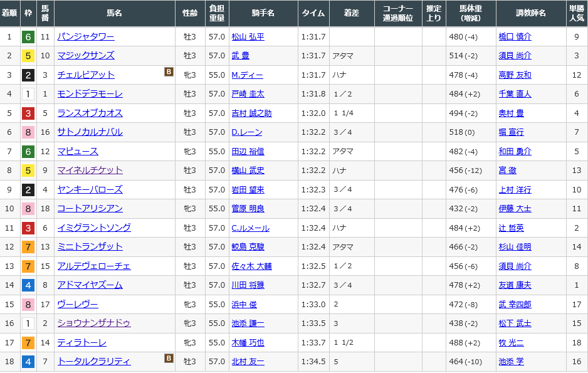Open horse link ショウナンザナドゥ

(94, 323)
